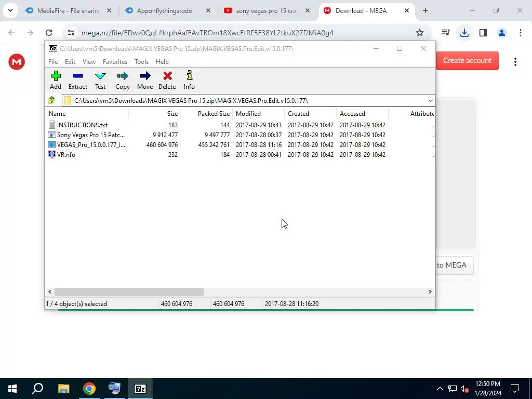
Task: Select the INSTRUCTIONS.txt file icon
Action: [x=51, y=125]
